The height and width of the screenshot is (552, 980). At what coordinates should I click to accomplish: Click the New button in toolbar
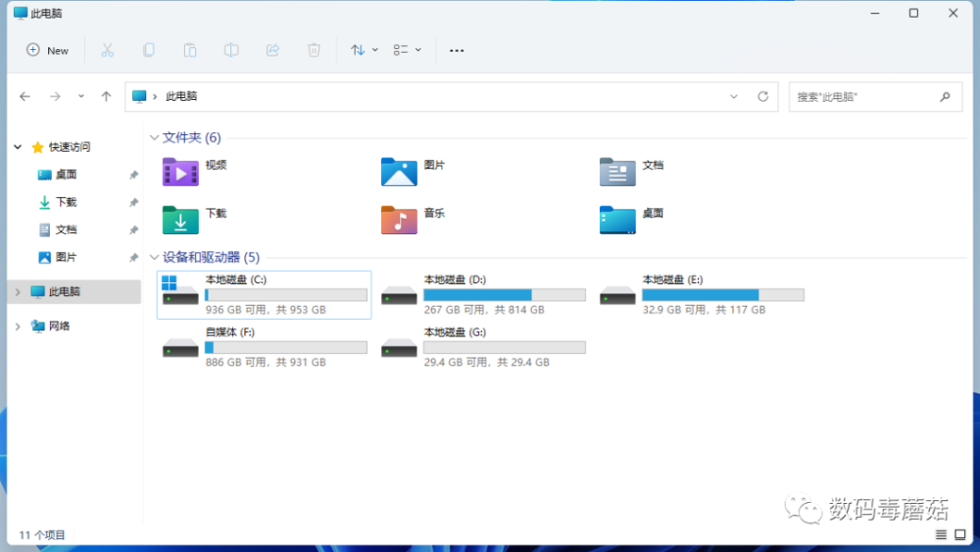tap(47, 50)
